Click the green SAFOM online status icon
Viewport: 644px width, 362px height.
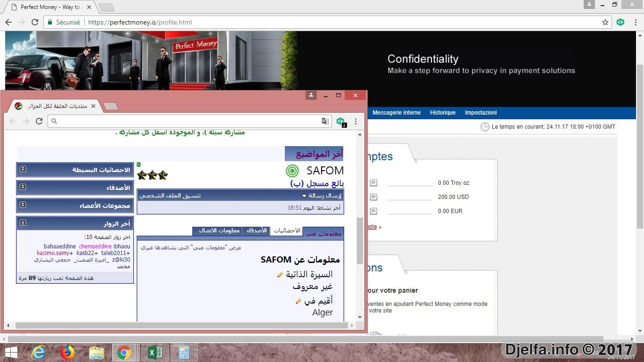tap(292, 171)
